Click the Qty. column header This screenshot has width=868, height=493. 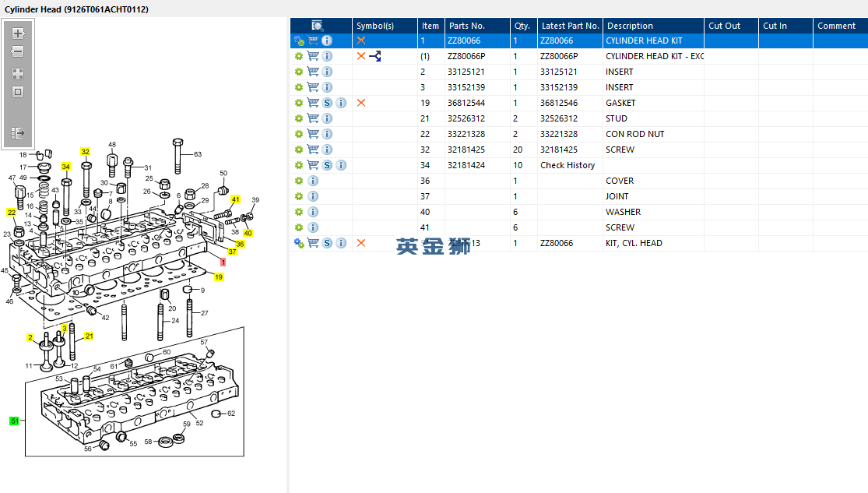pos(522,26)
